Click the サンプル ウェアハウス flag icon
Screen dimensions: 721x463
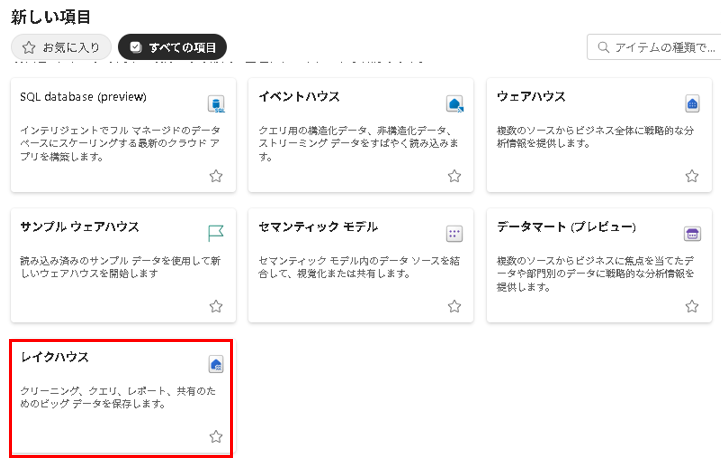tap(216, 234)
